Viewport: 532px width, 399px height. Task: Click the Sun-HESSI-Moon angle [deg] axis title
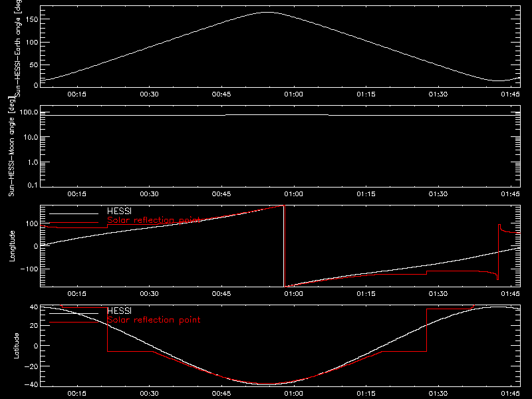point(11,146)
